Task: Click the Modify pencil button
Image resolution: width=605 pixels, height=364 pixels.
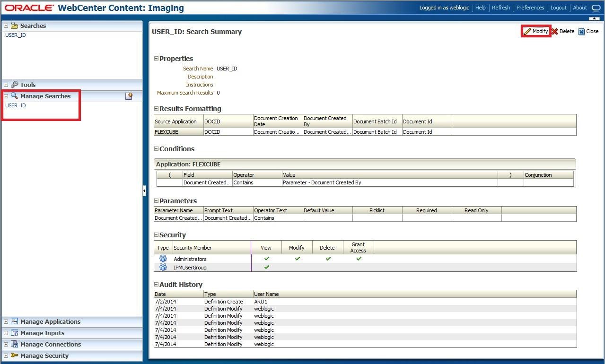Action: pos(536,32)
